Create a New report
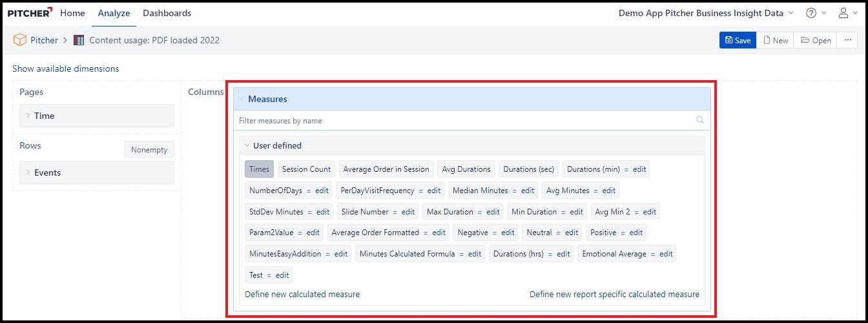868x323 pixels. 775,40
